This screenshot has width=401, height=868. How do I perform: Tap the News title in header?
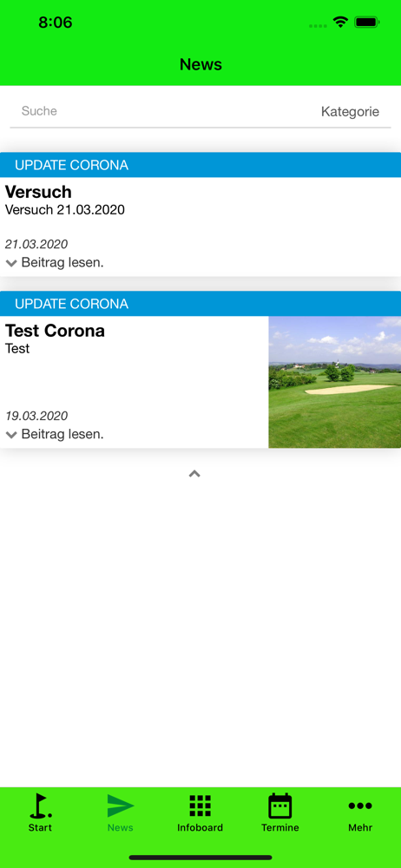coord(200,65)
